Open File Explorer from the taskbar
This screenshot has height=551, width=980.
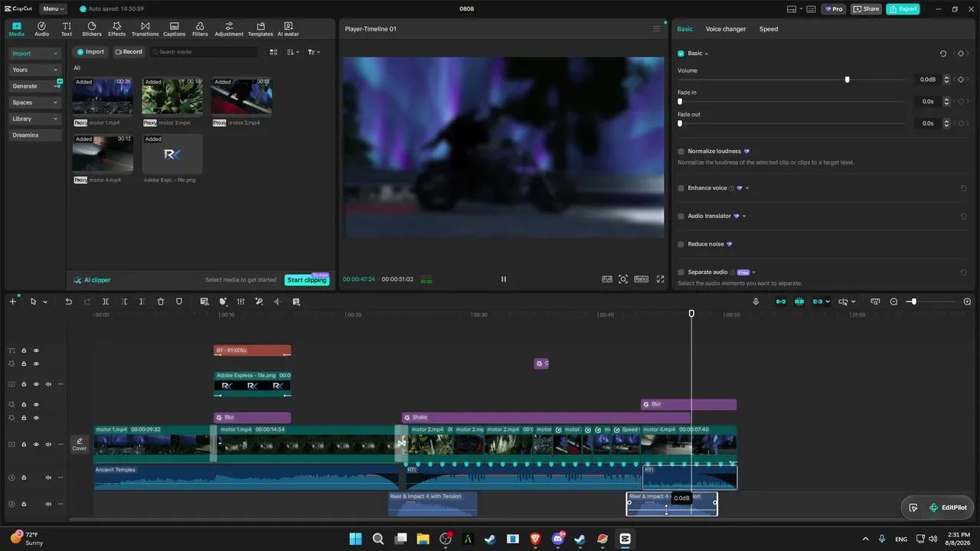coord(423,539)
